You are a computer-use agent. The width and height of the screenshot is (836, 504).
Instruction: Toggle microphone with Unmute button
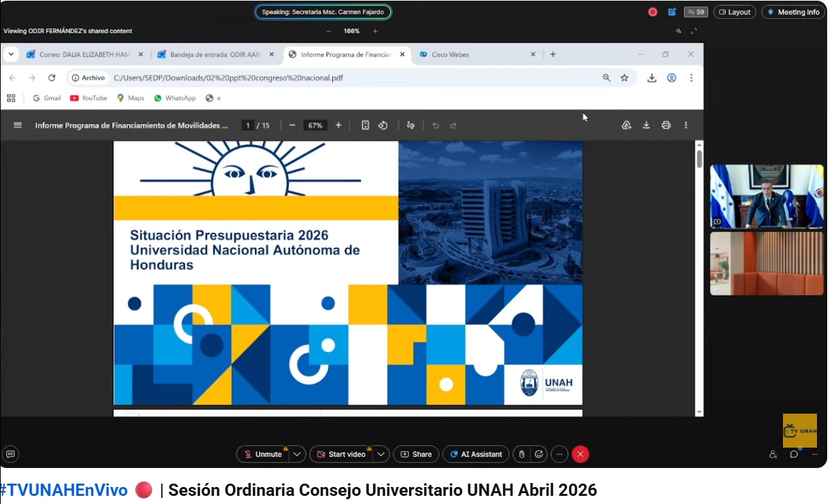(x=262, y=454)
